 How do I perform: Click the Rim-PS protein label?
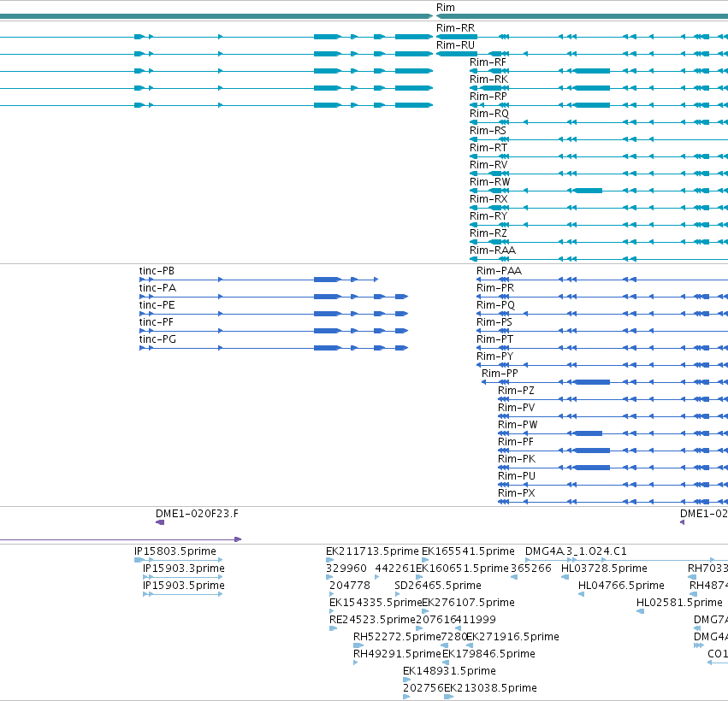[x=494, y=322]
